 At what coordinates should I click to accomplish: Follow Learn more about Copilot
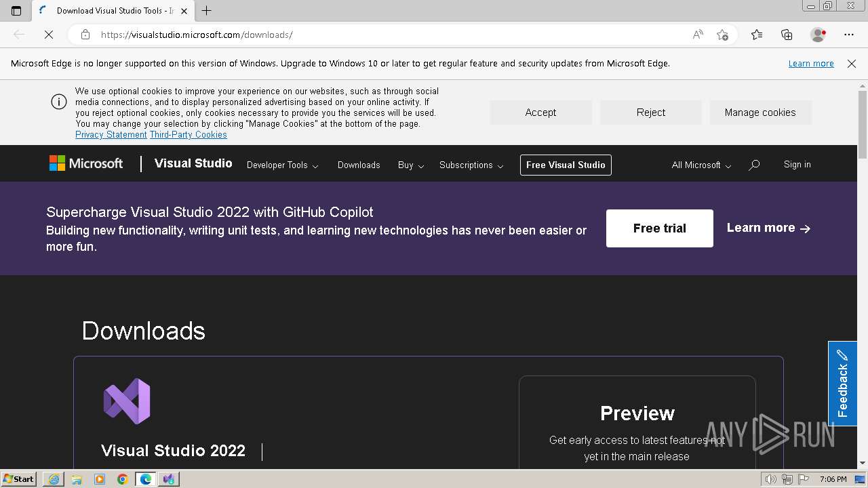click(768, 228)
